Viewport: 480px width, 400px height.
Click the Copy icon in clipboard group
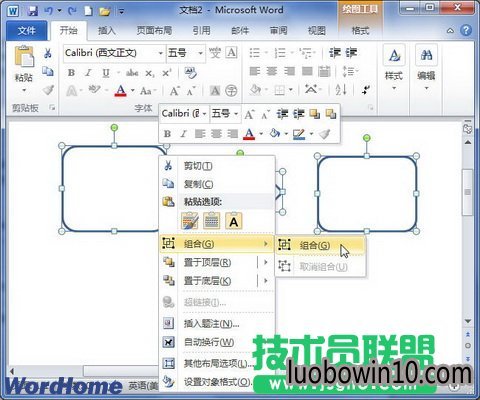(x=48, y=71)
